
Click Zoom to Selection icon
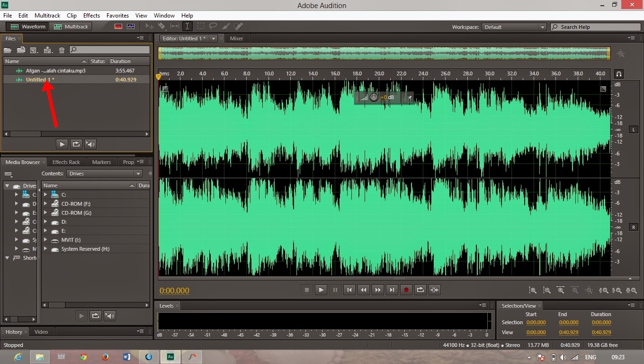[x=631, y=290]
